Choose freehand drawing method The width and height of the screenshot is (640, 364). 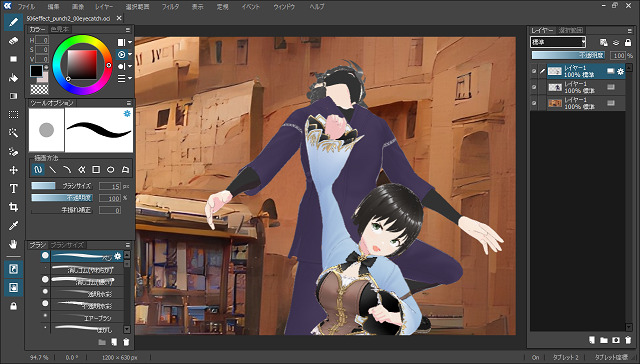(38, 169)
